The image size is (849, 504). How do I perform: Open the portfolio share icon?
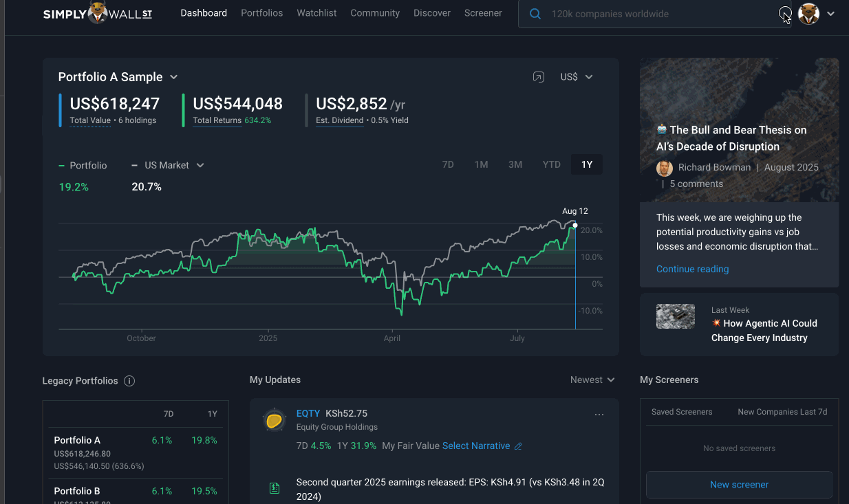(x=539, y=77)
